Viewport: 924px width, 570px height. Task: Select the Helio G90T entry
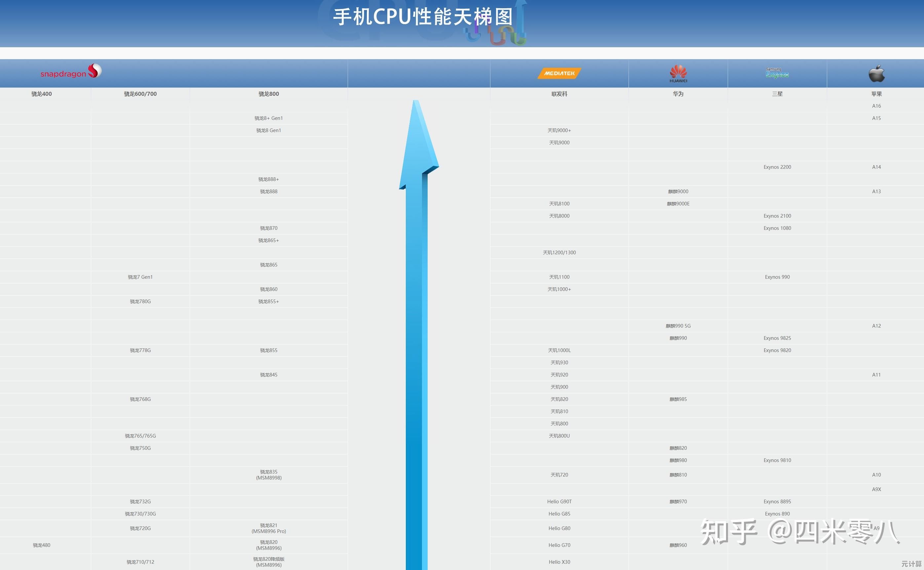coord(559,501)
